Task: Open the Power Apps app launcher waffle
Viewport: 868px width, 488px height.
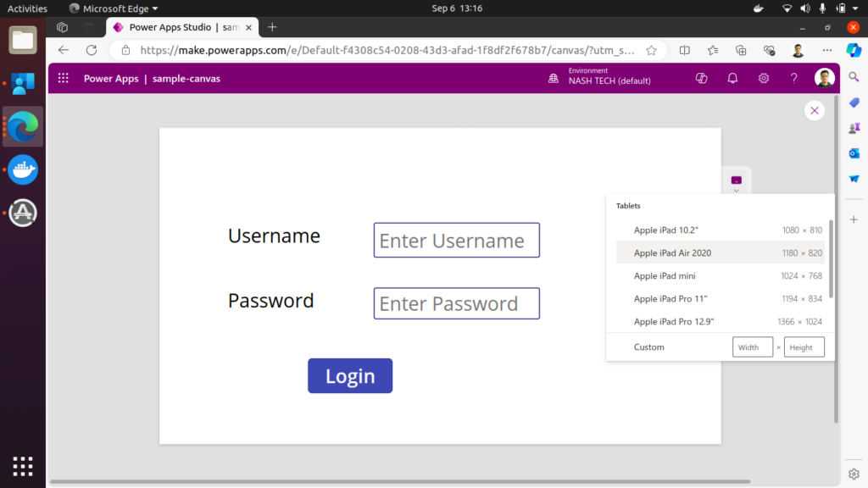Action: point(63,79)
